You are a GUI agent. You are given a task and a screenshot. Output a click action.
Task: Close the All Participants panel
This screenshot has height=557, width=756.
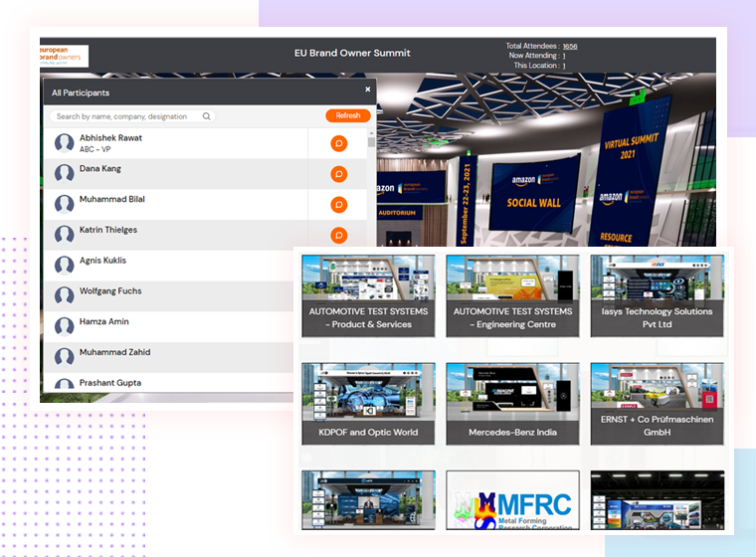pyautogui.click(x=367, y=90)
